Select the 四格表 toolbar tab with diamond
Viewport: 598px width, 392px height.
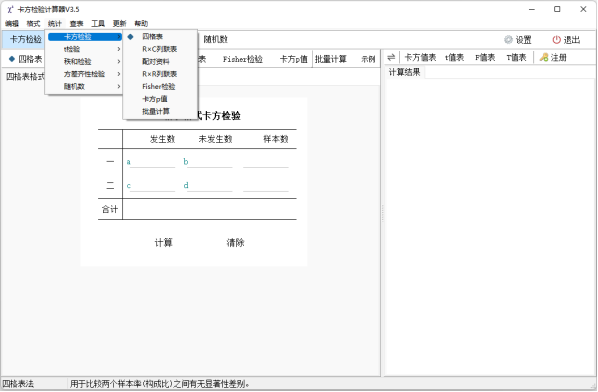coord(25,59)
